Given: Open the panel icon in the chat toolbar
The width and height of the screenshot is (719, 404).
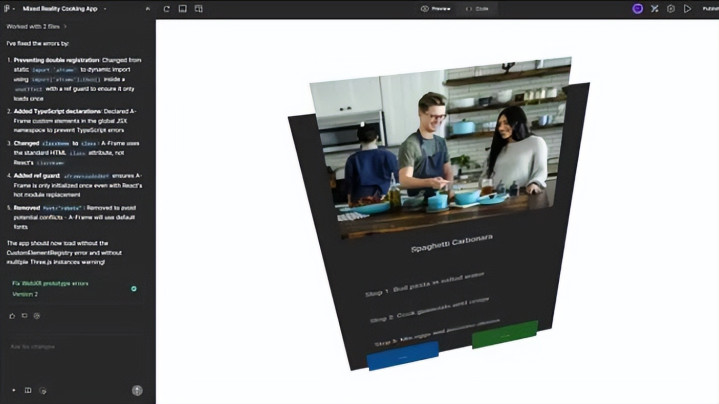Looking at the screenshot, I should [x=28, y=390].
